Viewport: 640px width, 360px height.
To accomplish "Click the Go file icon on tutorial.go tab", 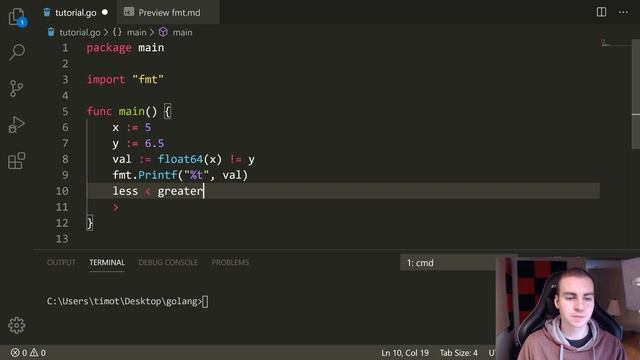I will (47, 13).
